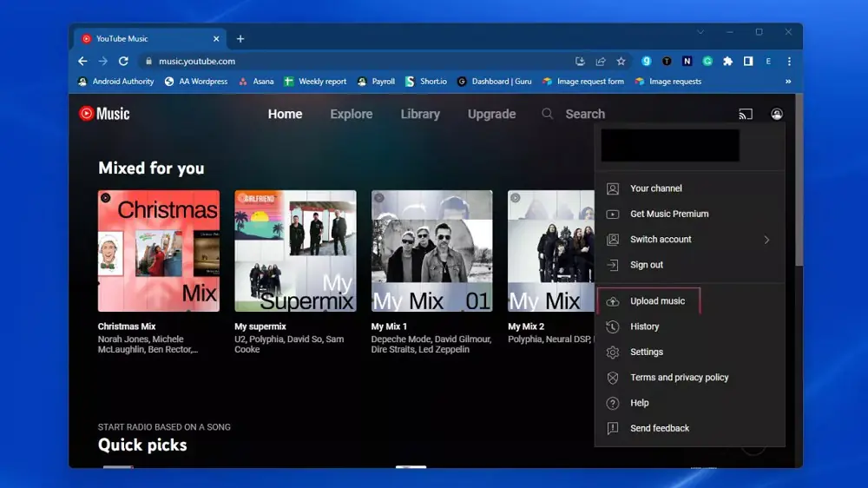This screenshot has width=868, height=488.
Task: Click the browser back arrow
Action: click(82, 62)
